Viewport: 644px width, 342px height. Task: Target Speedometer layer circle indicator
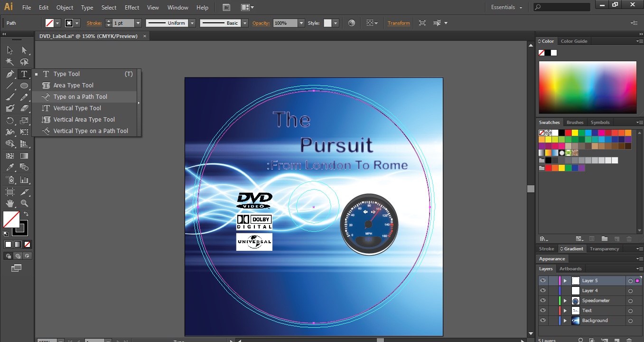(x=630, y=301)
